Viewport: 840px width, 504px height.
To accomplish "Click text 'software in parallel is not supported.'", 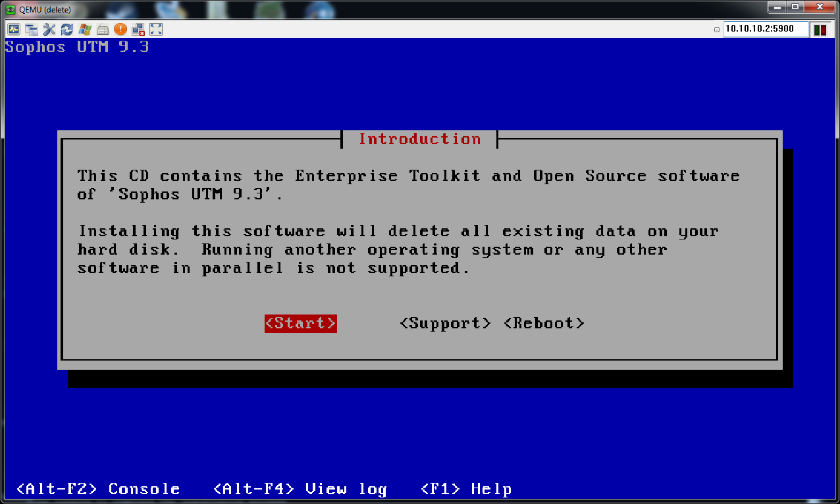I will tap(274, 268).
